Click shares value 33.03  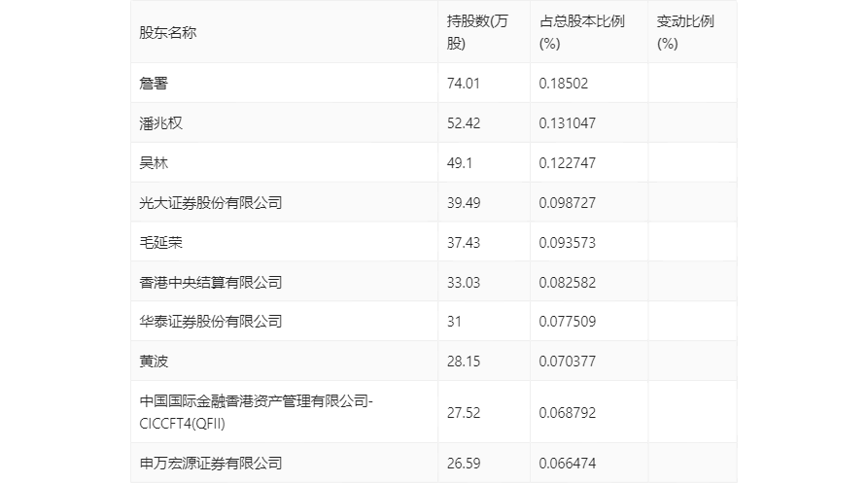pyautogui.click(x=464, y=283)
